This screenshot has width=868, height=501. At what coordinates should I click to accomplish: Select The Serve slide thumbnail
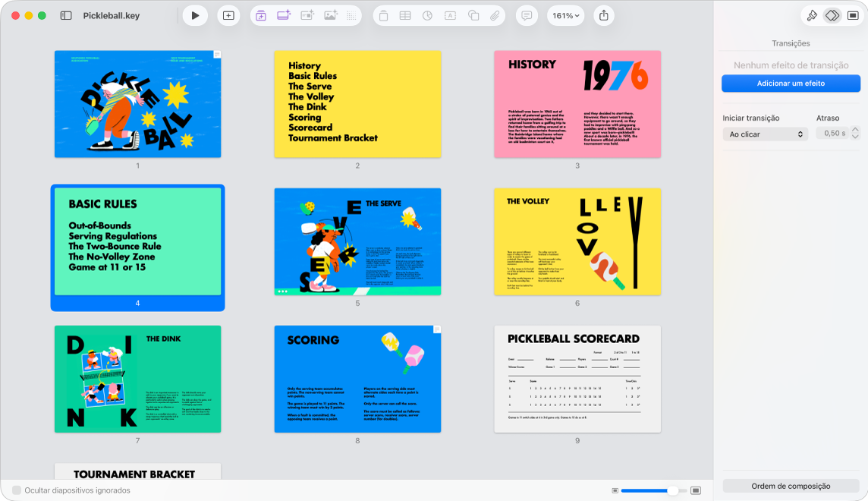357,241
